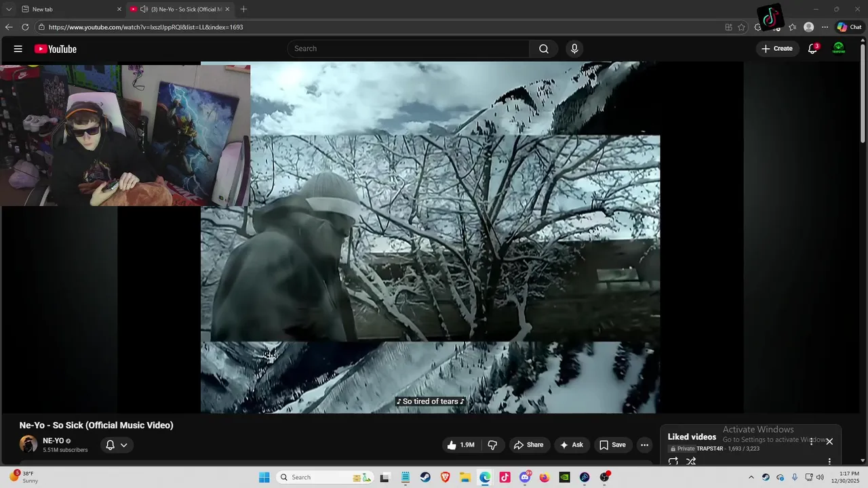This screenshot has height=488, width=868.
Task: Like the video with thumbs up
Action: click(x=460, y=445)
